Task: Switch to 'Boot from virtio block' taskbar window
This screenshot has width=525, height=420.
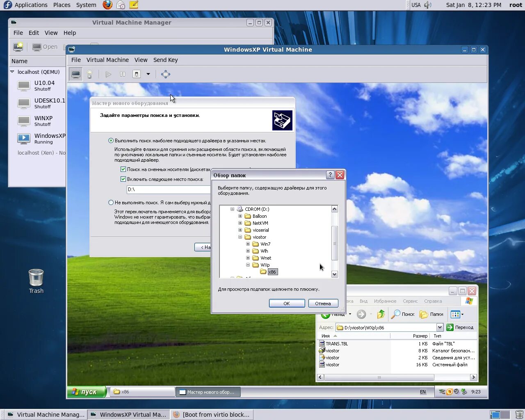Action: coord(211,415)
